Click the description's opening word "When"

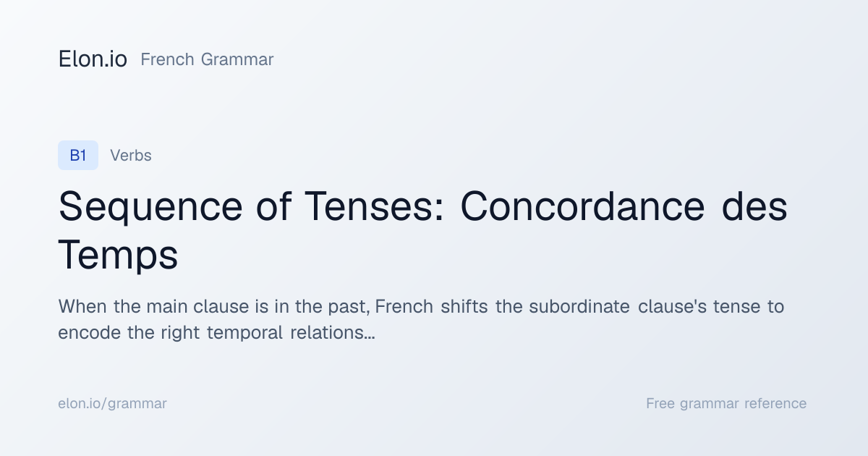click(x=83, y=306)
